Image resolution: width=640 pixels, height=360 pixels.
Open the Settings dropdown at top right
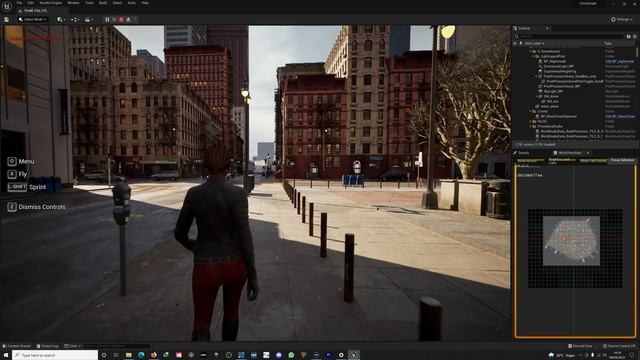click(x=622, y=19)
